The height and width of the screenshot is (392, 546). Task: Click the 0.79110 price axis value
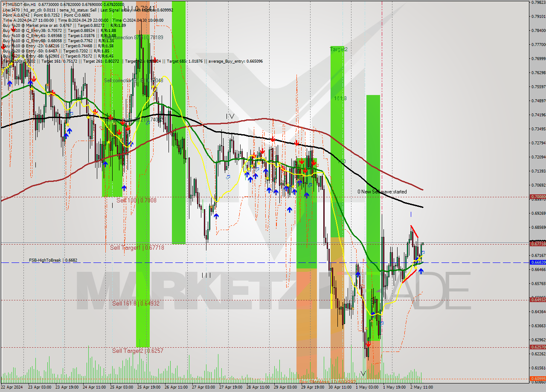pyautogui.click(x=538, y=17)
